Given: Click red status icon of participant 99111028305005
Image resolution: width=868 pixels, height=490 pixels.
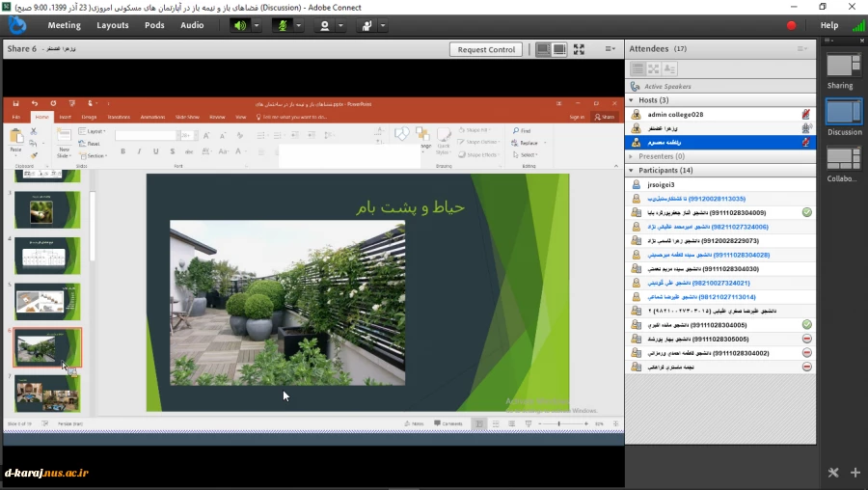Looking at the screenshot, I should [807, 339].
